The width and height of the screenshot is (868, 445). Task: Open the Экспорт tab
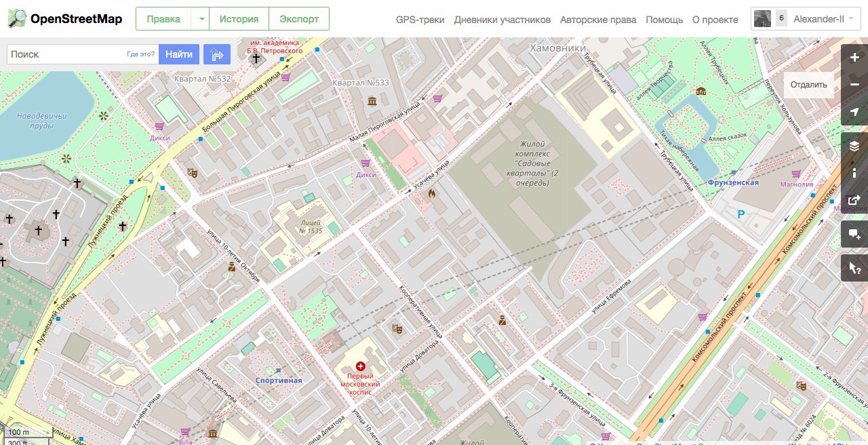[299, 19]
